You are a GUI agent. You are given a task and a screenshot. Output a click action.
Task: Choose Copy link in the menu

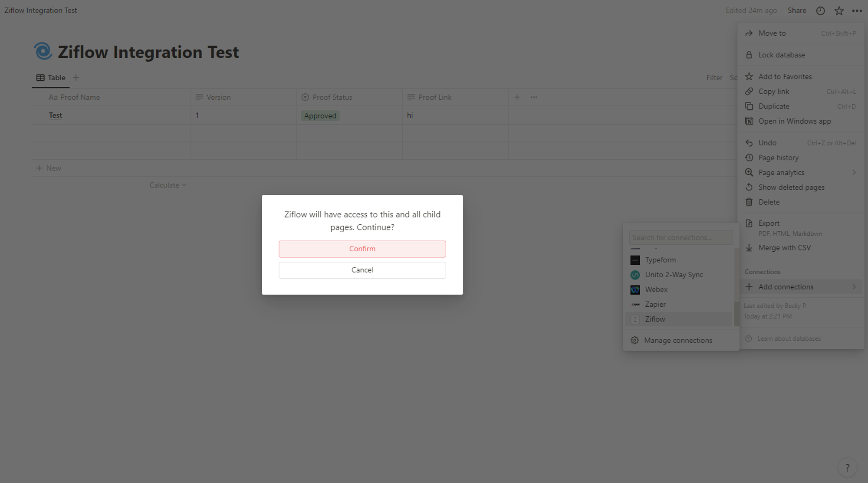pyautogui.click(x=801, y=92)
